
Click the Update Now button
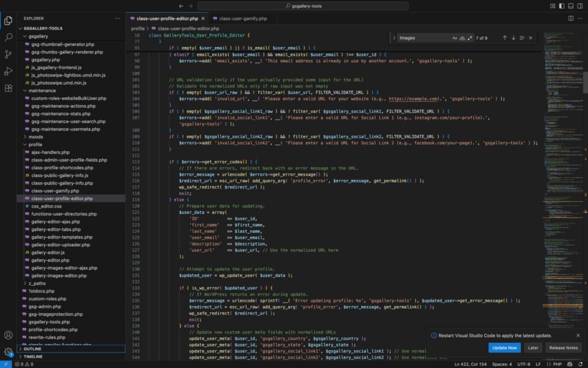click(x=504, y=347)
